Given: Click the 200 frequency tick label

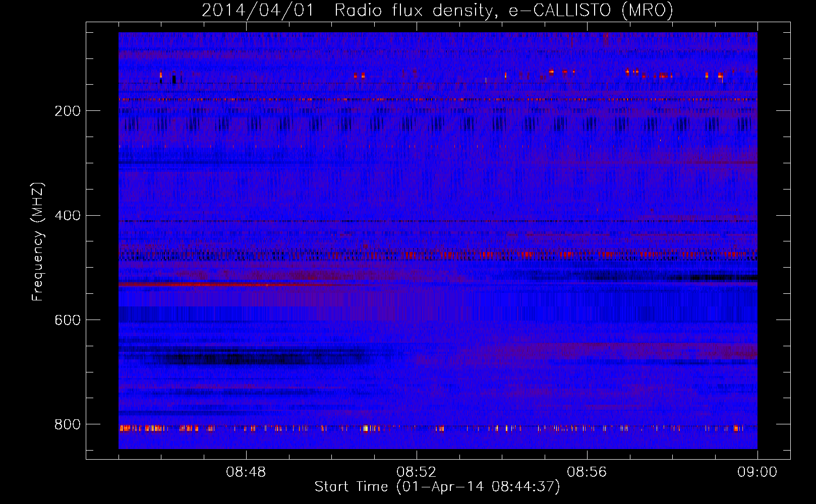Looking at the screenshot, I should tap(68, 111).
